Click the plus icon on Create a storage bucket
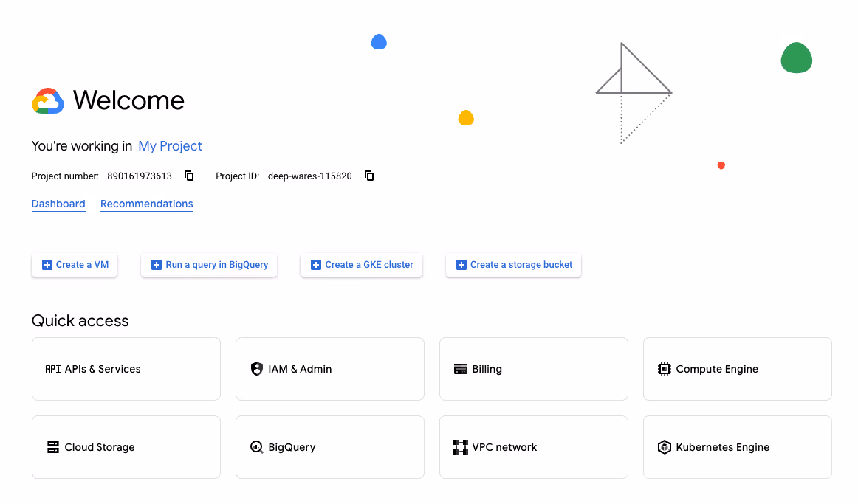858x504 pixels. 461,265
